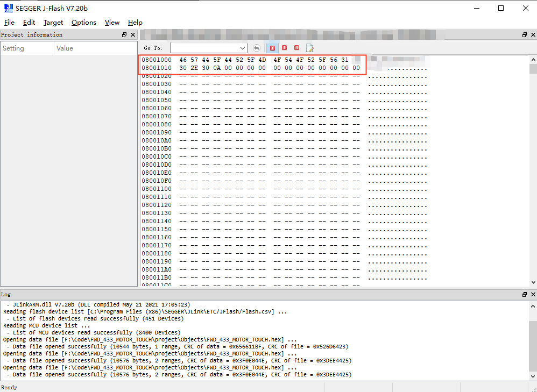Image resolution: width=537 pixels, height=392 pixels.
Task: Switch hex view to 1-byte display
Action: click(x=273, y=48)
